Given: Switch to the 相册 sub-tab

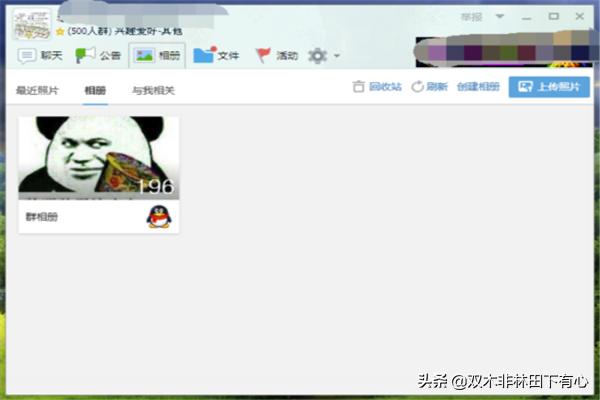Looking at the screenshot, I should point(95,90).
